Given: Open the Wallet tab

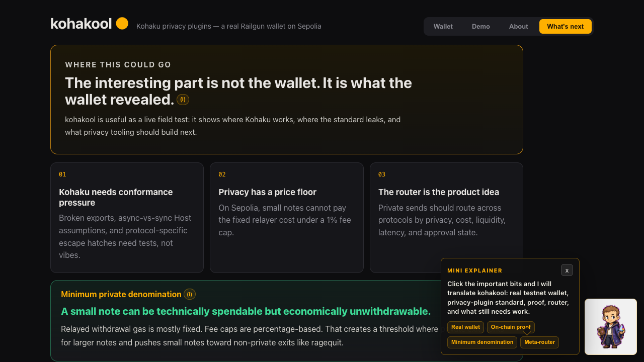Looking at the screenshot, I should pyautogui.click(x=443, y=27).
